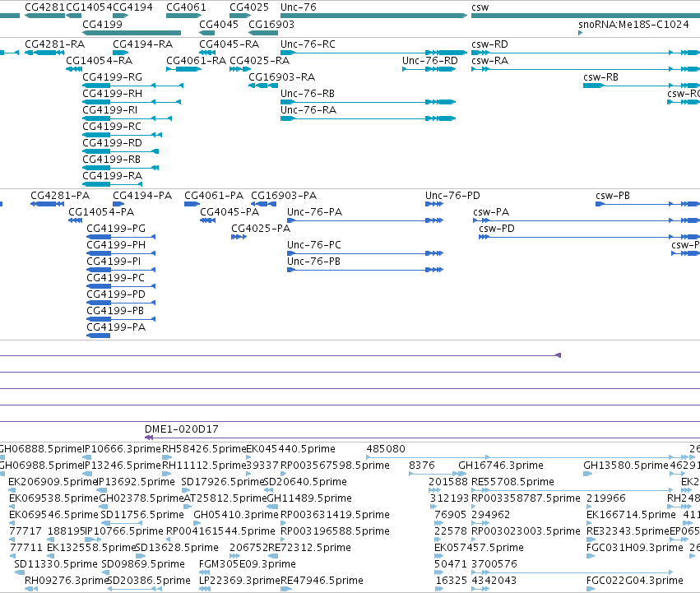Select the CG16903 gene label
Viewport: 700px width, 593px height.
(x=271, y=24)
